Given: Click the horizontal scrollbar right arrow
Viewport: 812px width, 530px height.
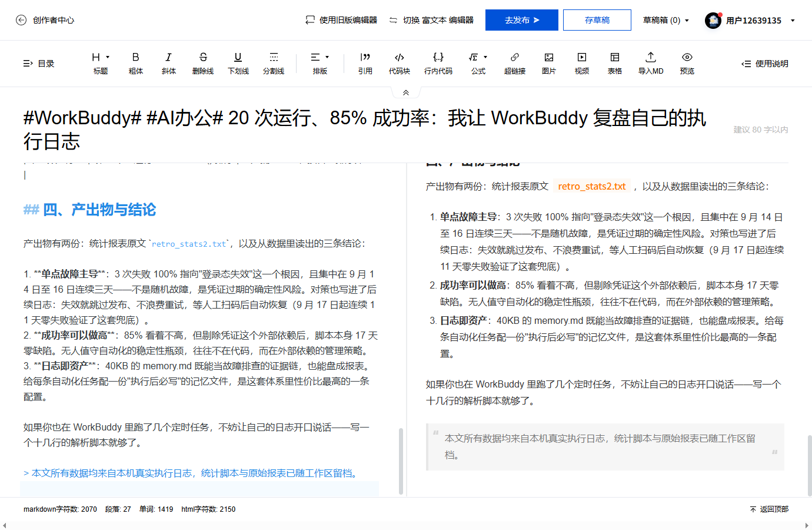Looking at the screenshot, I should click(x=807, y=525).
